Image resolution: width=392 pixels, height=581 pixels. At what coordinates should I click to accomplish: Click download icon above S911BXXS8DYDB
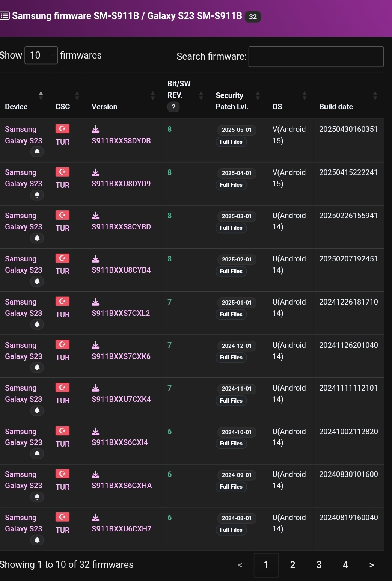[x=96, y=130]
